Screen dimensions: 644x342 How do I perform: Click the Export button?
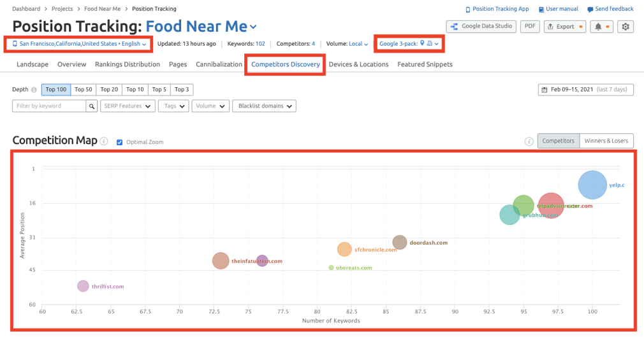click(565, 27)
